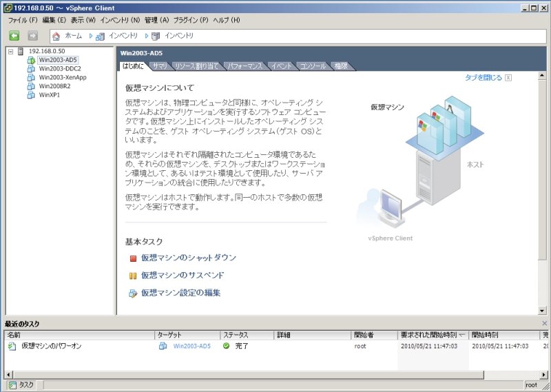Click the tasks list horizontal scrollbar thumb
This screenshot has width=551, height=392.
click(x=248, y=375)
